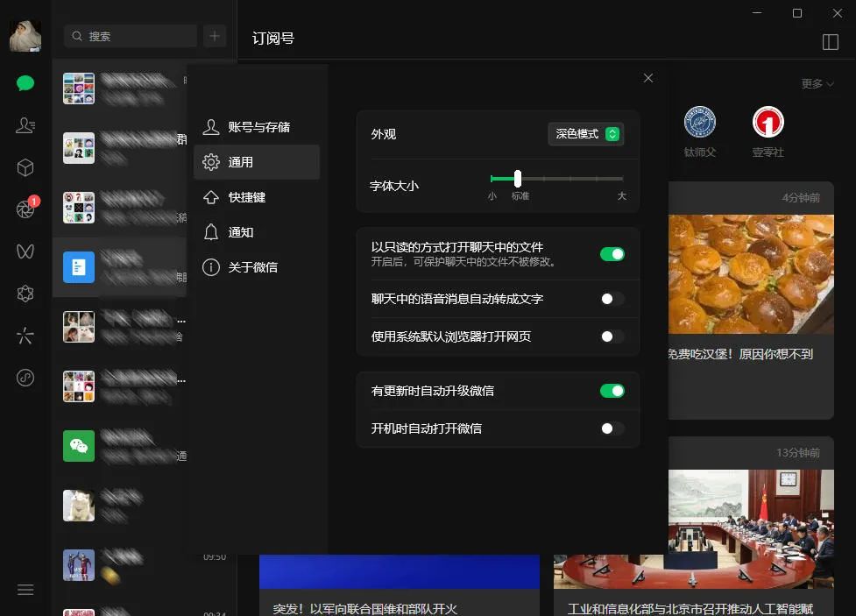Open the chat with green WeChat icon

click(119, 446)
